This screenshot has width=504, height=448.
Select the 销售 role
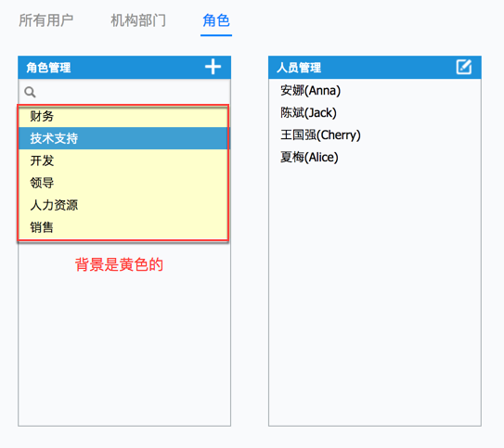tap(123, 227)
